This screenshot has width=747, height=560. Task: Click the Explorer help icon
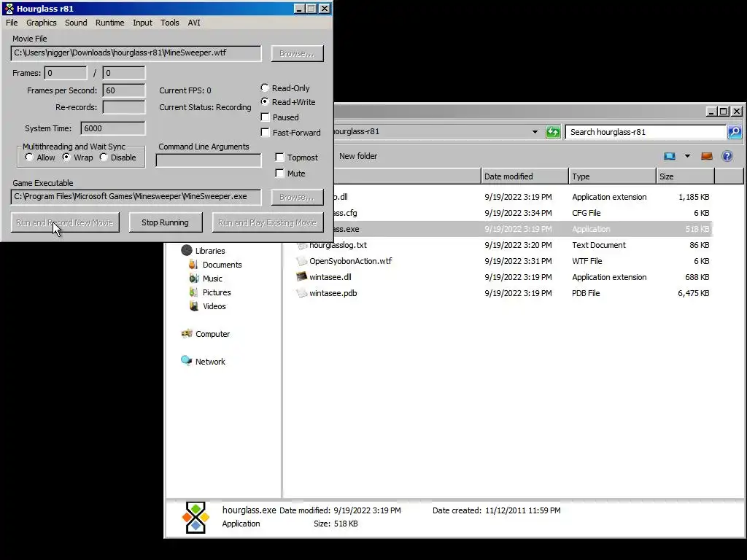727,156
